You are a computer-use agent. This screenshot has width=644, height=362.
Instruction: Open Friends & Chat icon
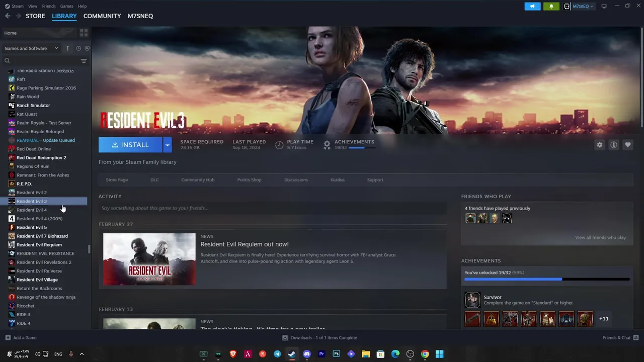[x=636, y=337]
